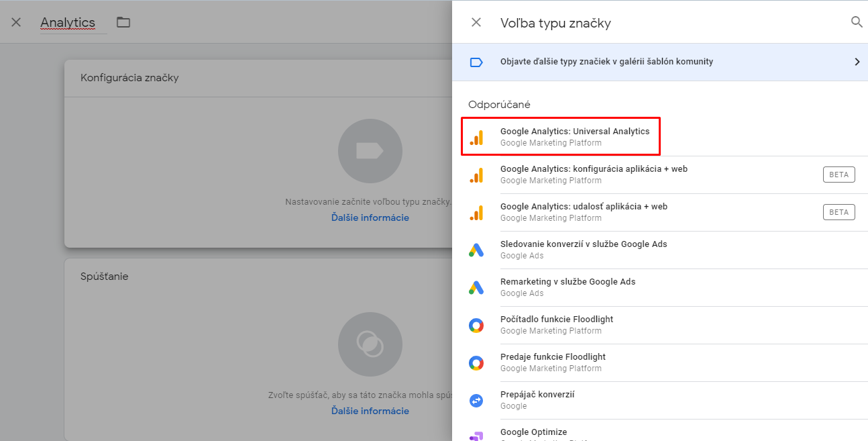Close the tag type selection panel
The image size is (868, 441).
(476, 22)
